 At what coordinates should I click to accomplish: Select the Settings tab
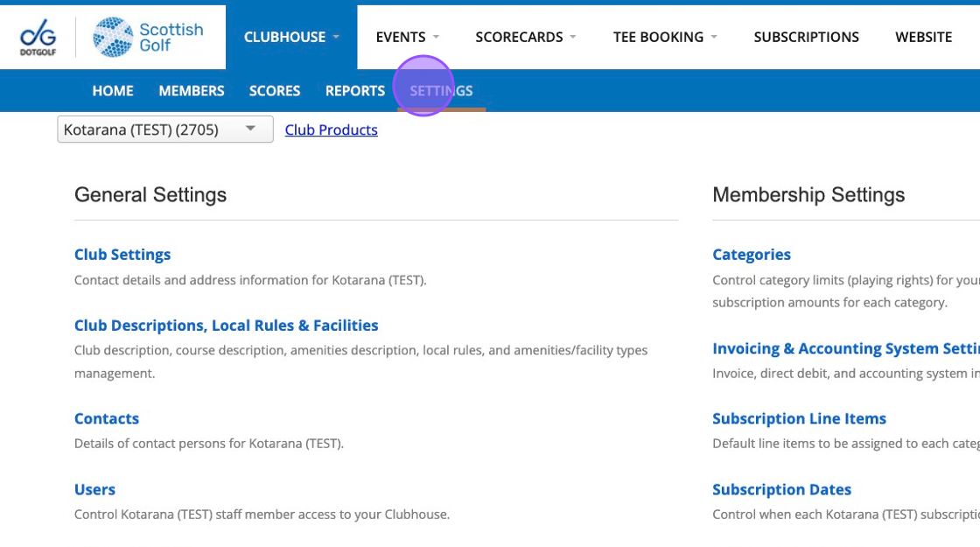click(x=441, y=91)
